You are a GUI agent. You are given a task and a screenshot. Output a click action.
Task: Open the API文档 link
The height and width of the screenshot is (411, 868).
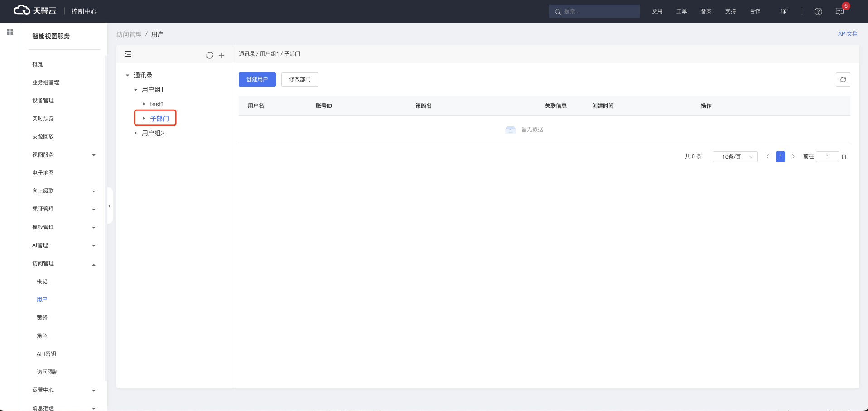pos(847,34)
